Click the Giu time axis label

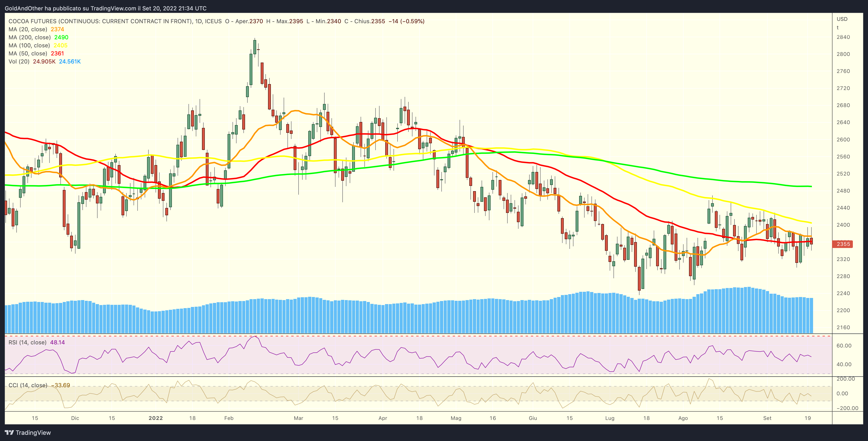click(x=533, y=418)
